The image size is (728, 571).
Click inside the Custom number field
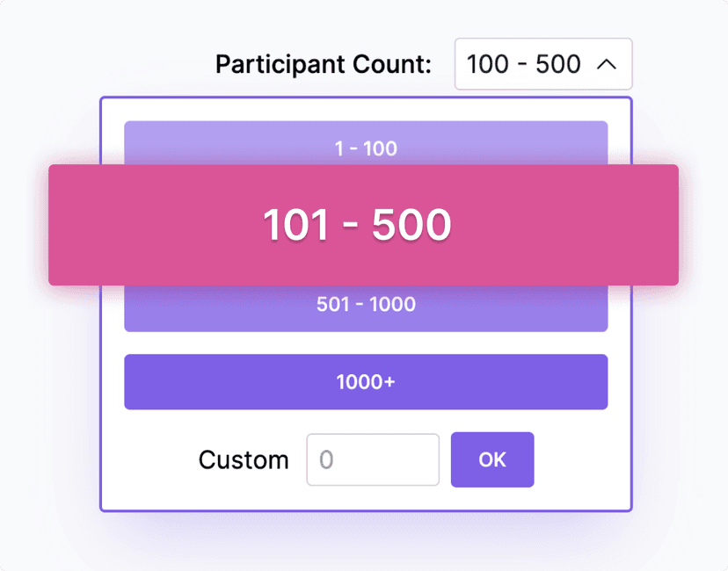click(373, 459)
